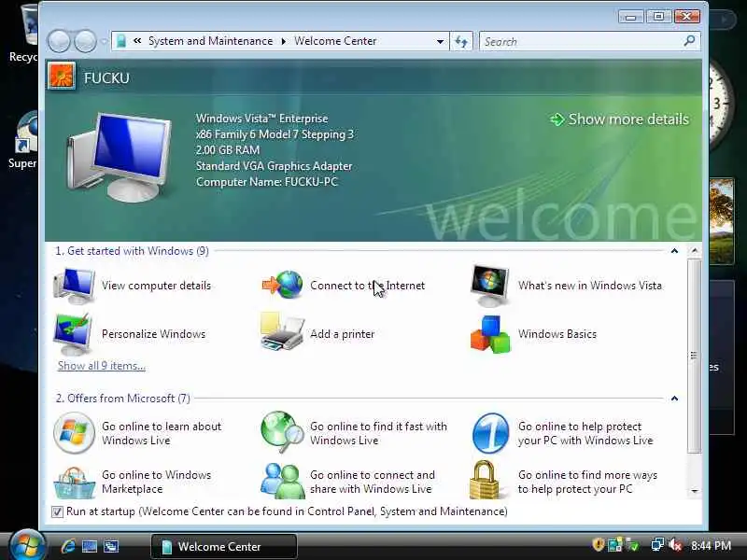Collapse Get started with Windows section

674,251
